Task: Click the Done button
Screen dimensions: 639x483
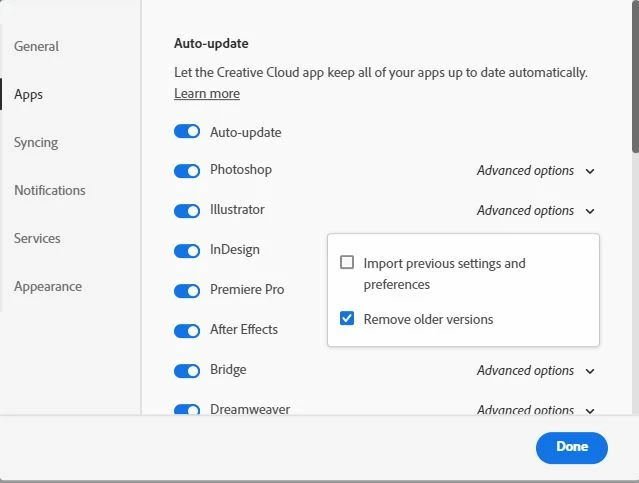Action: coord(571,448)
